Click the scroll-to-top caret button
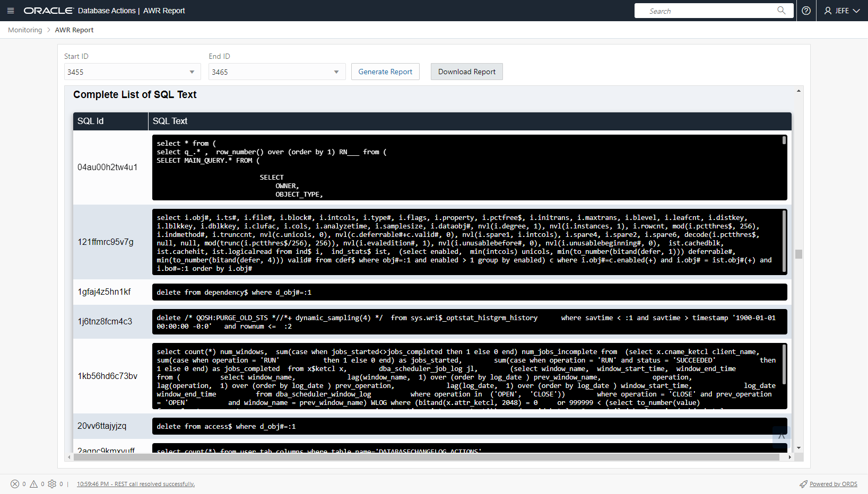Viewport: 868px width, 494px height. coord(781,436)
